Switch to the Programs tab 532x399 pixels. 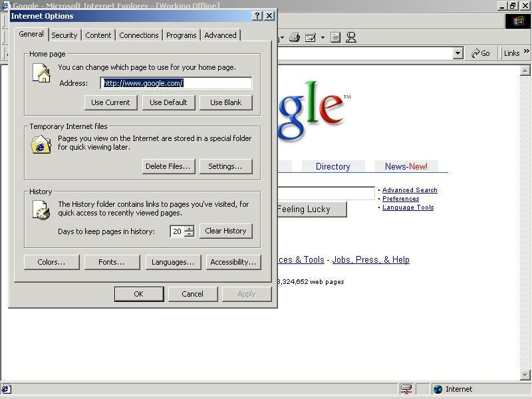181,35
